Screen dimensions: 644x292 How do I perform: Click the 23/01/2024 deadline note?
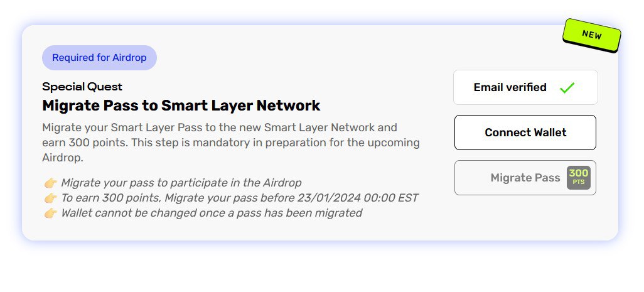[239, 198]
